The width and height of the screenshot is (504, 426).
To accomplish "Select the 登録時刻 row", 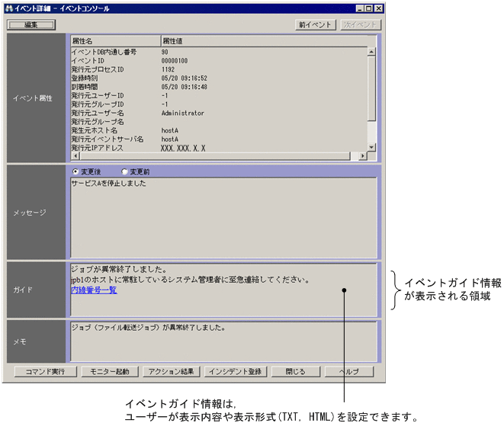I will [219, 78].
